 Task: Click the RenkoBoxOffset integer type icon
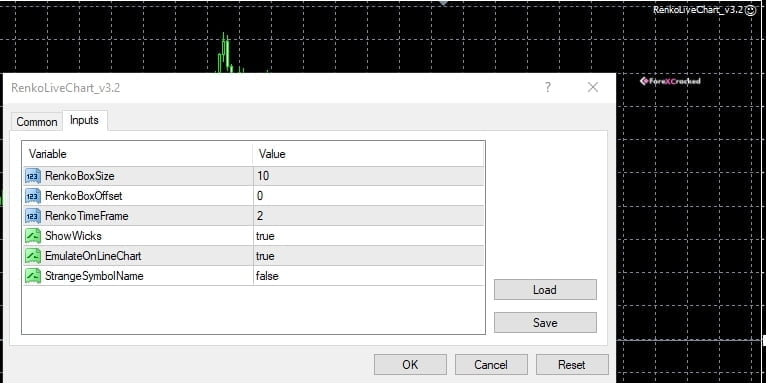click(x=33, y=196)
